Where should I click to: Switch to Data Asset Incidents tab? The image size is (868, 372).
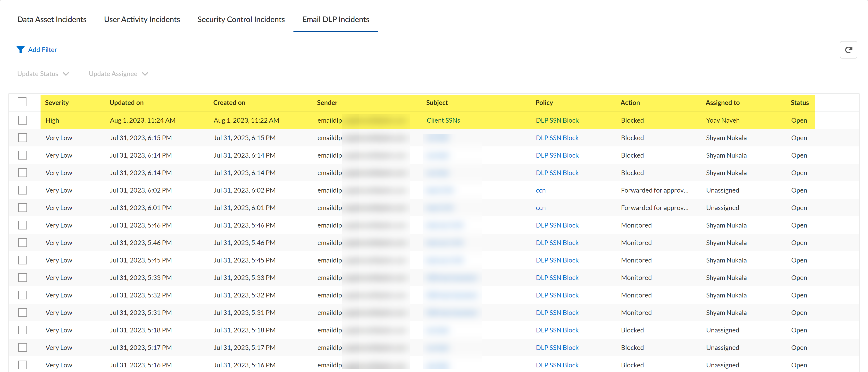(51, 19)
